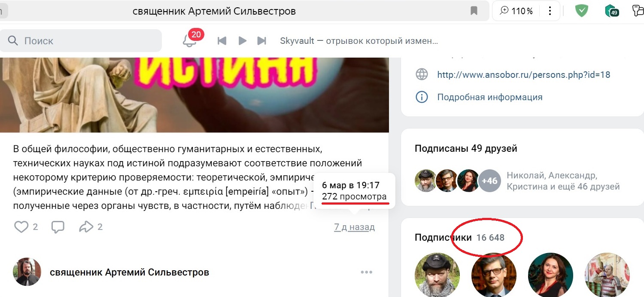This screenshot has height=297, width=644.
Task: Open the comments on the post
Action: tap(58, 227)
